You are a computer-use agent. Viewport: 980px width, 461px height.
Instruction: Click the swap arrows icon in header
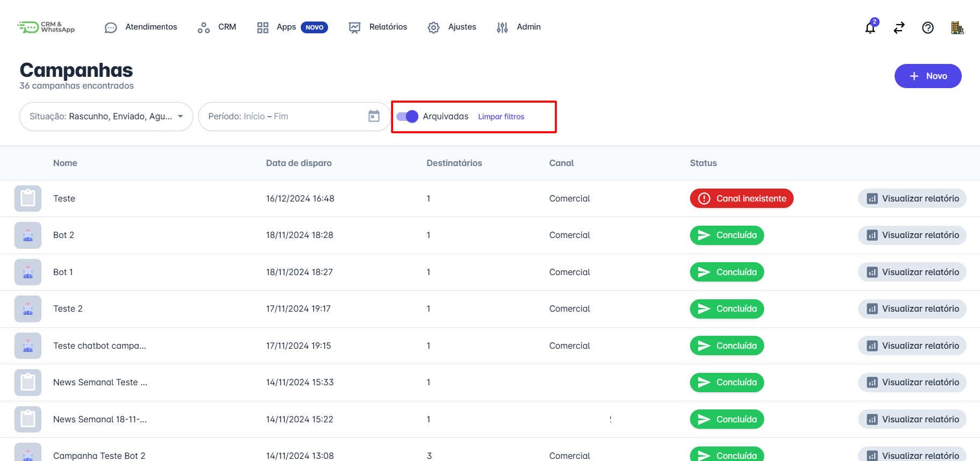tap(899, 28)
